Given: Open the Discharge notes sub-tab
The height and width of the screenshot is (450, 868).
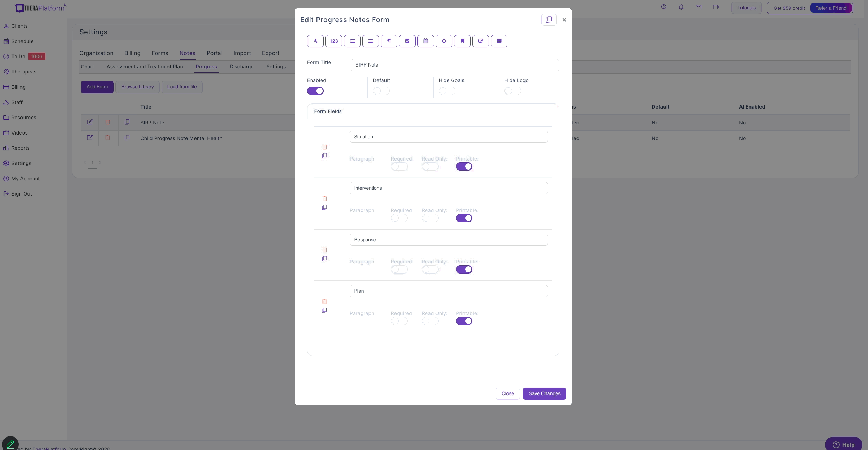Looking at the screenshot, I should [242, 67].
